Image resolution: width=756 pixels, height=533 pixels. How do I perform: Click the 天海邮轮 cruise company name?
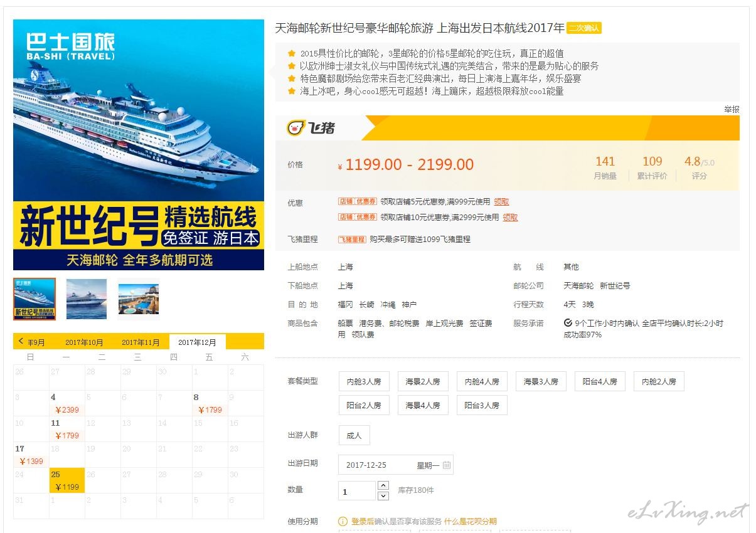point(578,286)
